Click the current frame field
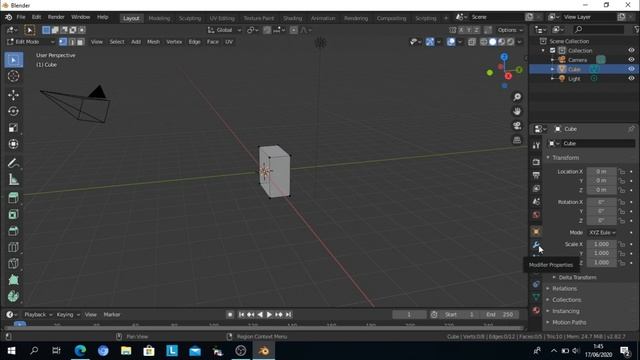 tap(409, 314)
